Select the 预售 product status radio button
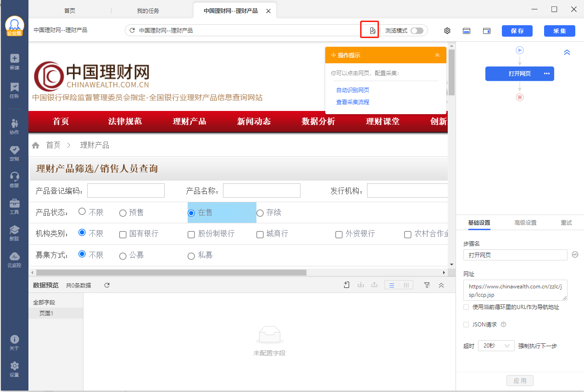This screenshot has height=392, width=584. click(x=122, y=213)
